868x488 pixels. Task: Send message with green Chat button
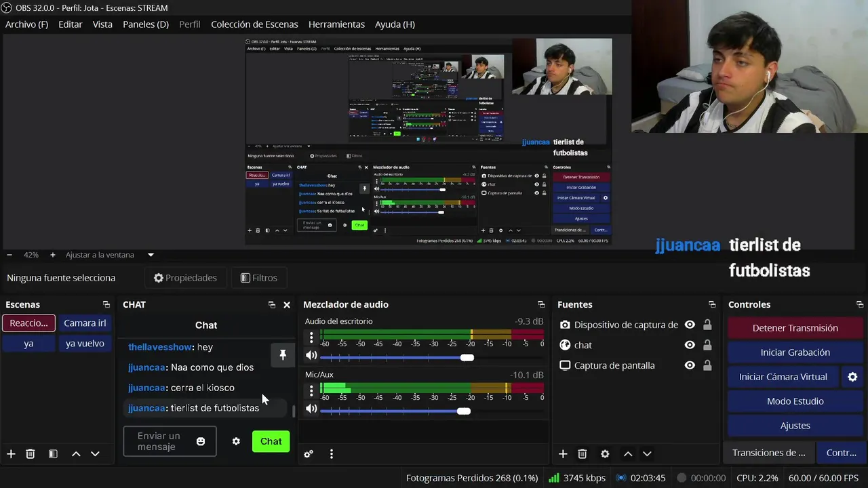[x=271, y=441]
